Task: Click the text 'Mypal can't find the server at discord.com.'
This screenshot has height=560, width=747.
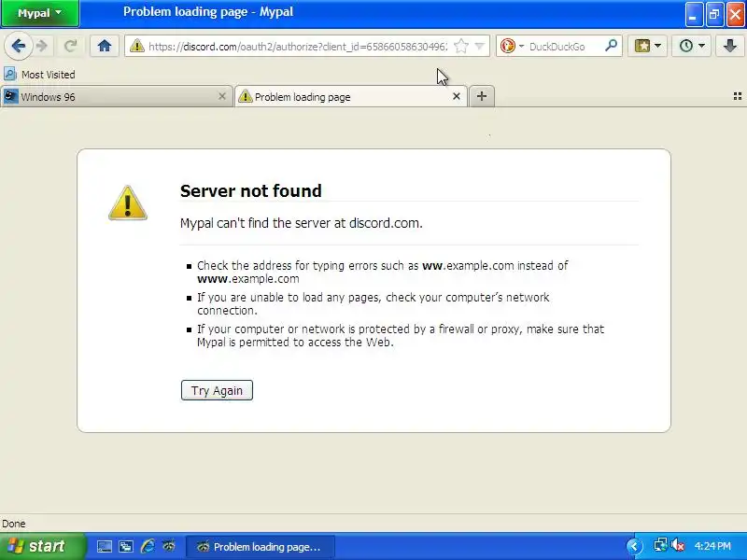Action: pos(301,223)
